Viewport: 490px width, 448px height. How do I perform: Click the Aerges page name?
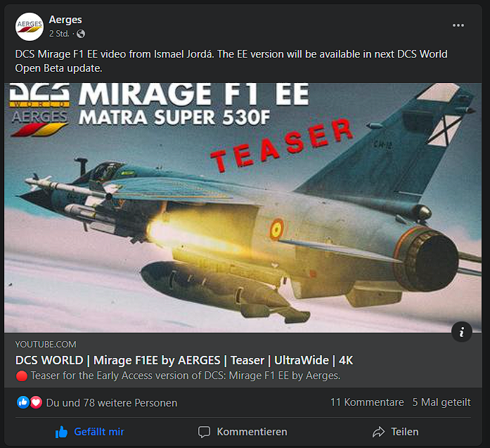coord(65,20)
